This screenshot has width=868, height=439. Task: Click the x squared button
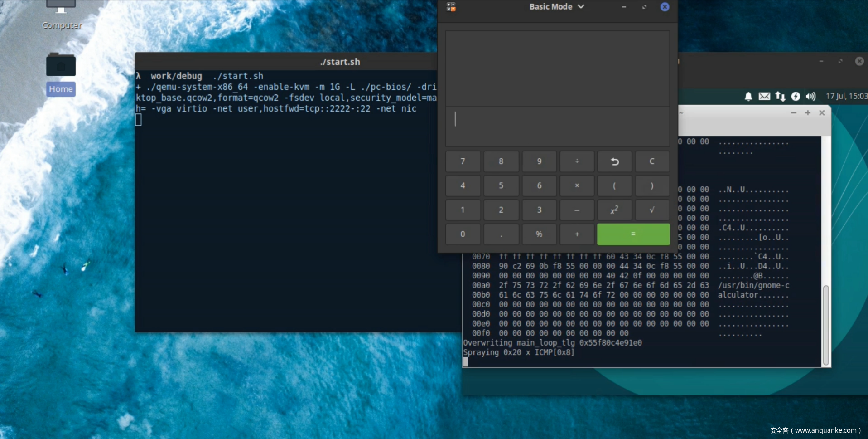pyautogui.click(x=614, y=210)
